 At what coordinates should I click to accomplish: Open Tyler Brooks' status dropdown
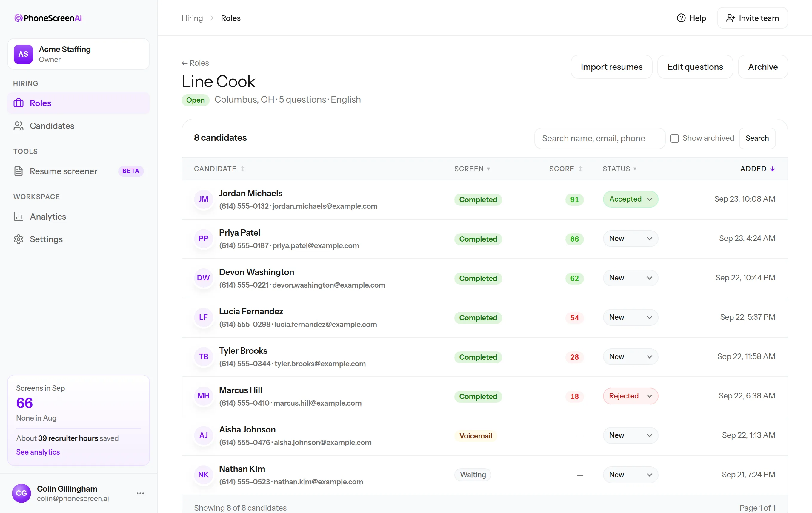630,356
